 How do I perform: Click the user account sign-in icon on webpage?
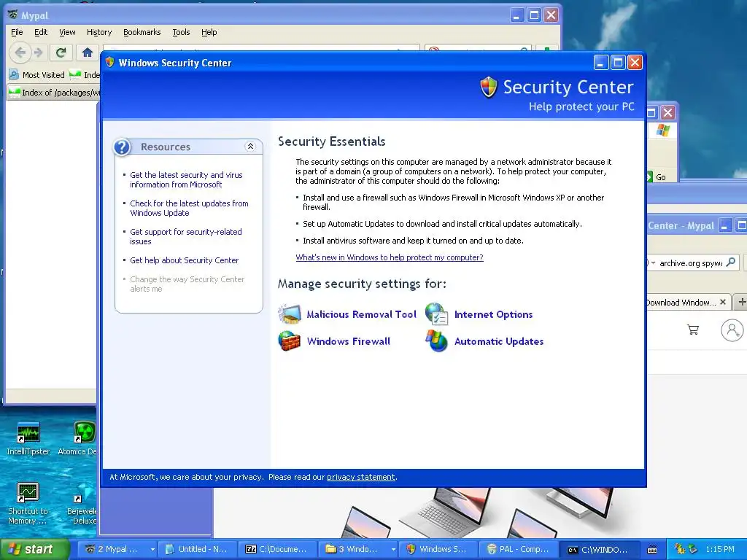click(x=732, y=330)
